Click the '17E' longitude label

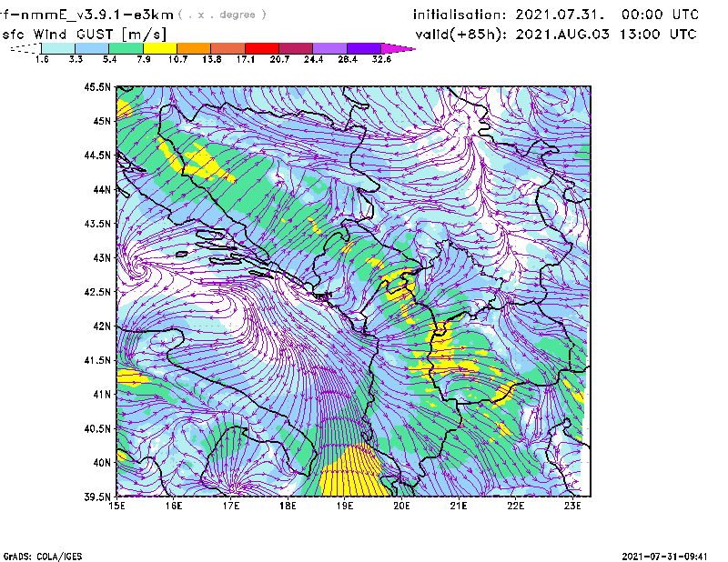tap(231, 506)
